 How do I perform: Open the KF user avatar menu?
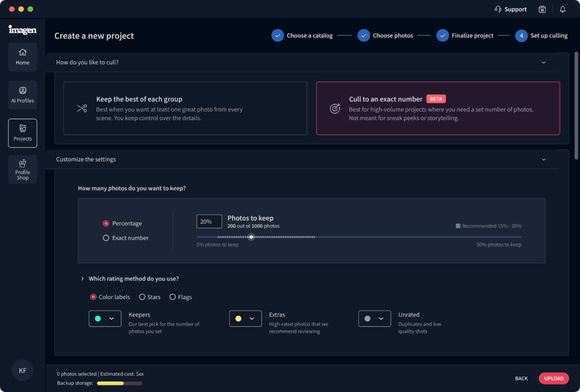(23, 370)
